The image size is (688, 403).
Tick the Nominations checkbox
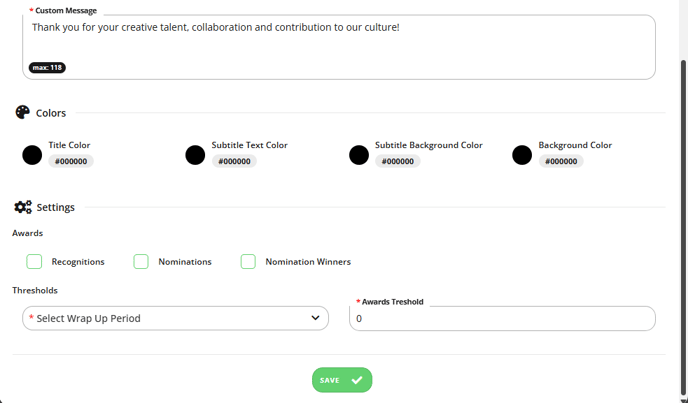(x=141, y=262)
